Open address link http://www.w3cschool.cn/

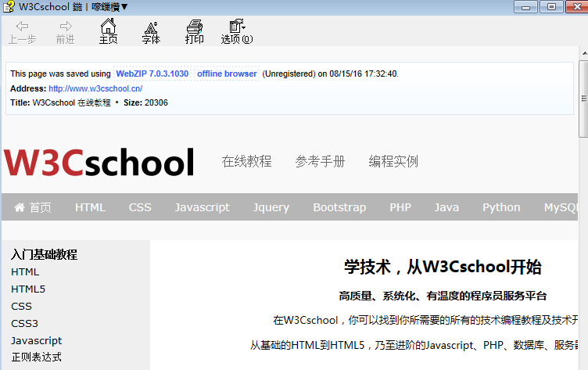95,88
